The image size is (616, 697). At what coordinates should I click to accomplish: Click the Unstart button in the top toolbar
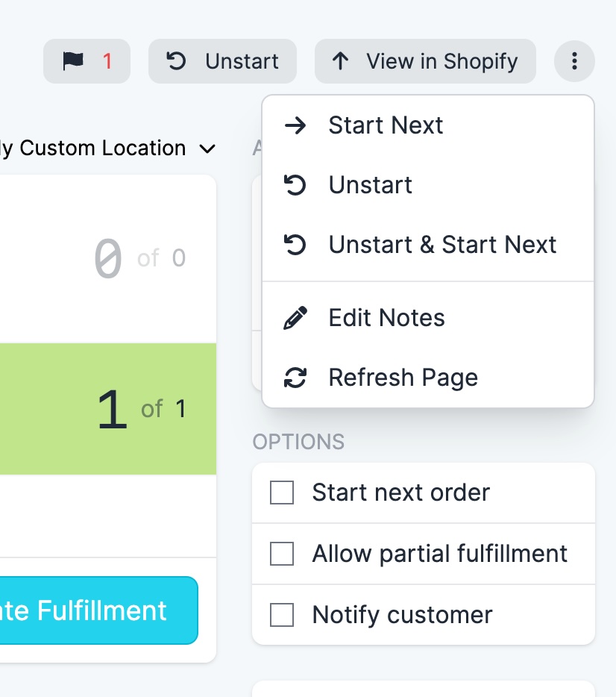pos(222,61)
